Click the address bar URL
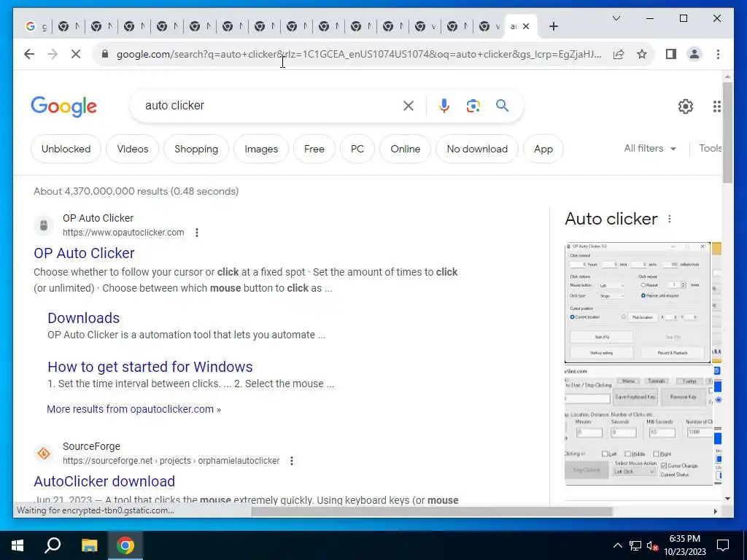747x560 pixels. [359, 54]
